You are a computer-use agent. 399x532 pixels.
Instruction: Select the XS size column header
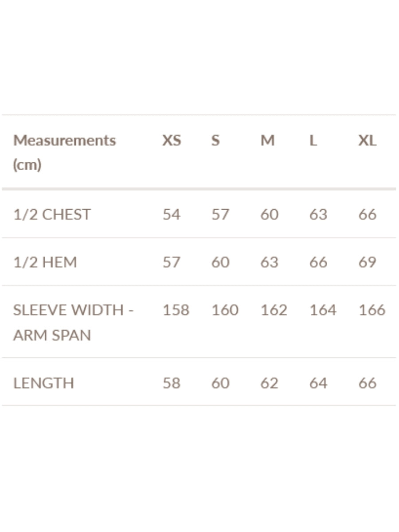pyautogui.click(x=172, y=141)
